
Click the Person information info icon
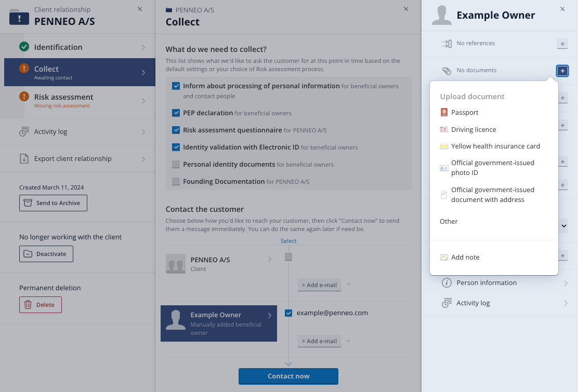pyautogui.click(x=446, y=282)
